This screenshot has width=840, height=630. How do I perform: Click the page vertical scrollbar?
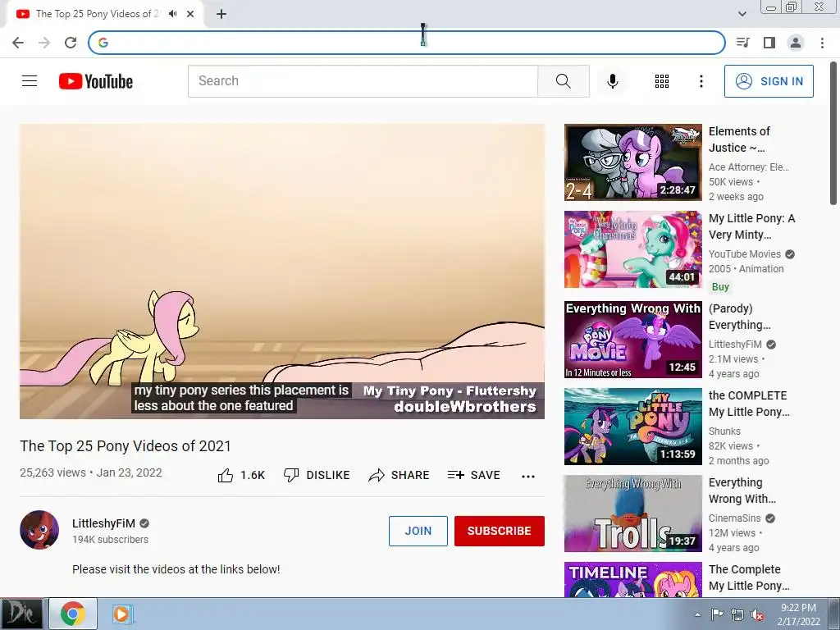833,134
